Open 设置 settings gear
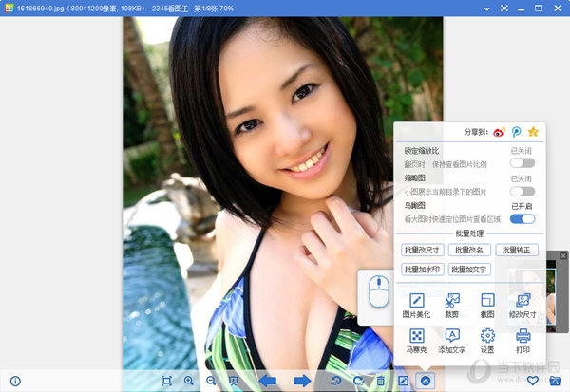 click(x=487, y=341)
